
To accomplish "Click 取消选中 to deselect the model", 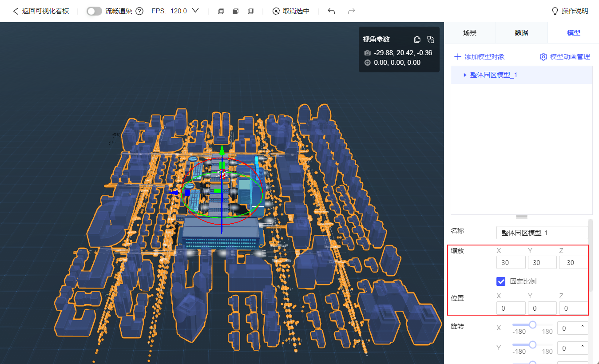I will pyautogui.click(x=291, y=11).
